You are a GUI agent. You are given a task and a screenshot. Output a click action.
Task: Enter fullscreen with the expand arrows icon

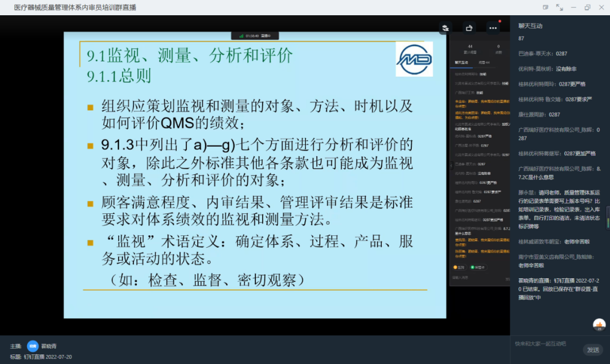click(x=559, y=7)
